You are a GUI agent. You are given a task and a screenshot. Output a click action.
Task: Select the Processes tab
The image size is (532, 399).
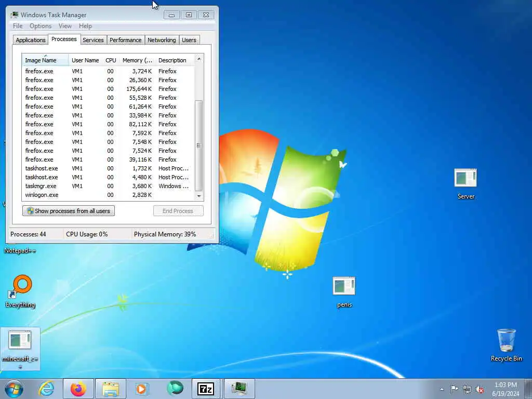click(x=64, y=39)
